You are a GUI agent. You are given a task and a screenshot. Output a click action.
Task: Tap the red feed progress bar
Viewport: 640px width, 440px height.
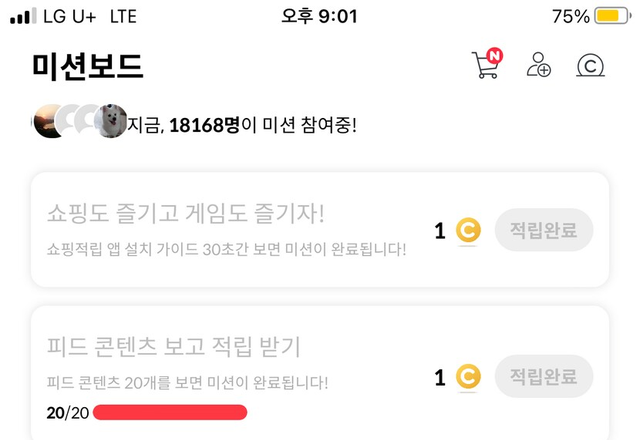(171, 412)
